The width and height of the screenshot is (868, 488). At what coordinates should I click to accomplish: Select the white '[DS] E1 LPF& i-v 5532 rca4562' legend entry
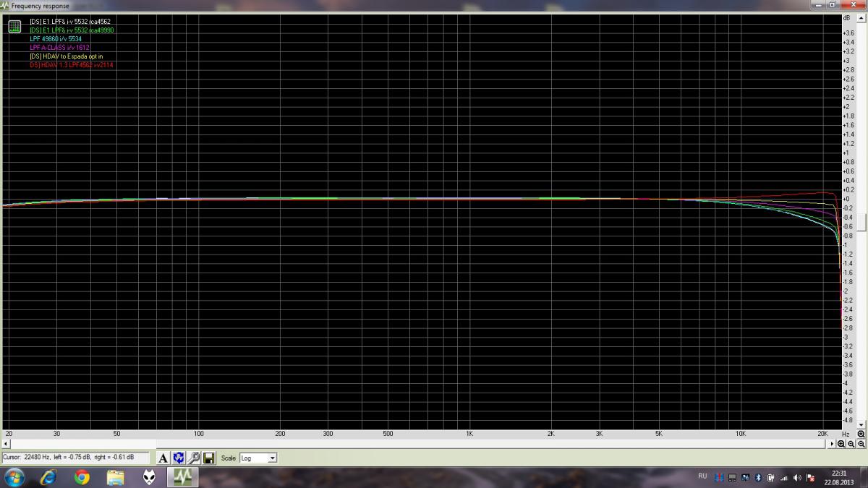[70, 22]
